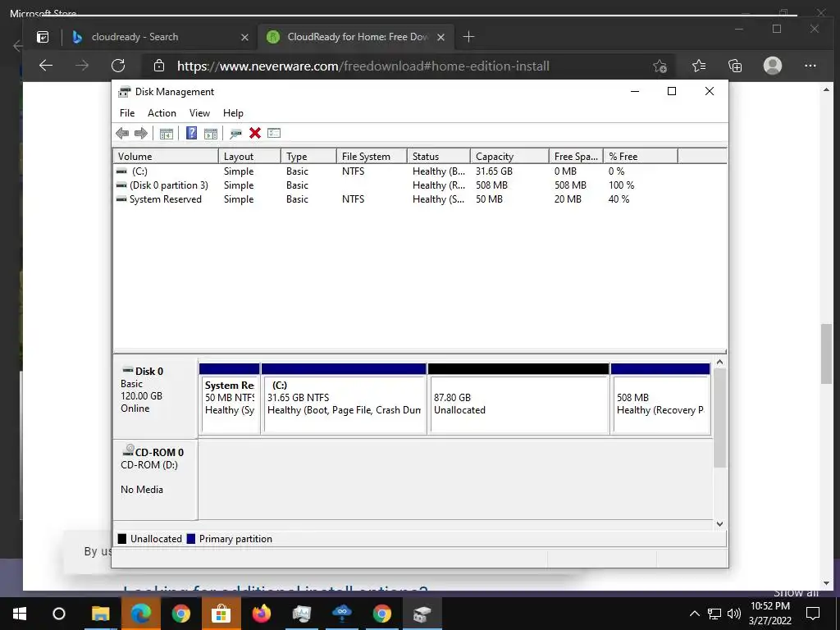Click the red X Delete toolbar icon

coord(255,133)
